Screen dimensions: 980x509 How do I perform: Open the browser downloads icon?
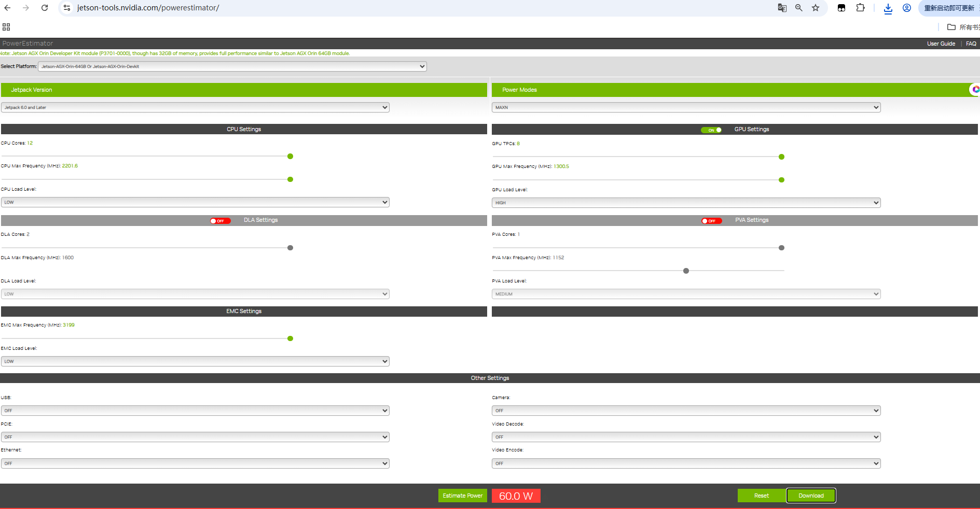coord(888,8)
